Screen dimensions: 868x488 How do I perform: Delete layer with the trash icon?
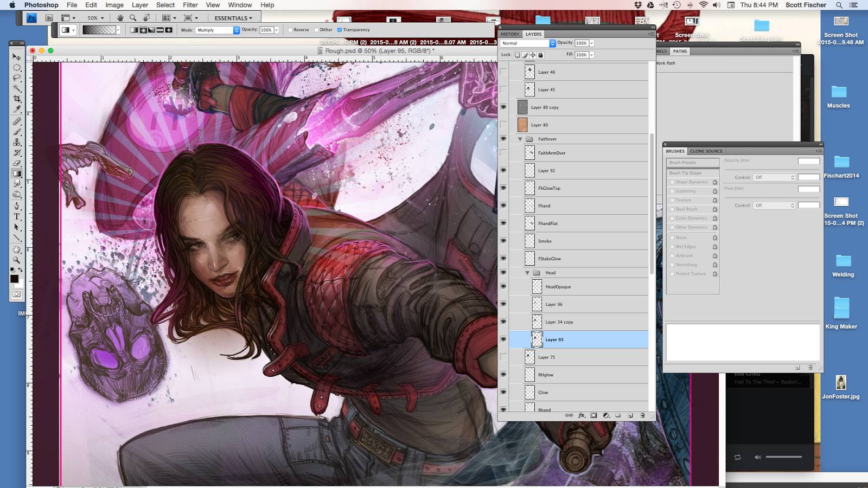click(642, 415)
